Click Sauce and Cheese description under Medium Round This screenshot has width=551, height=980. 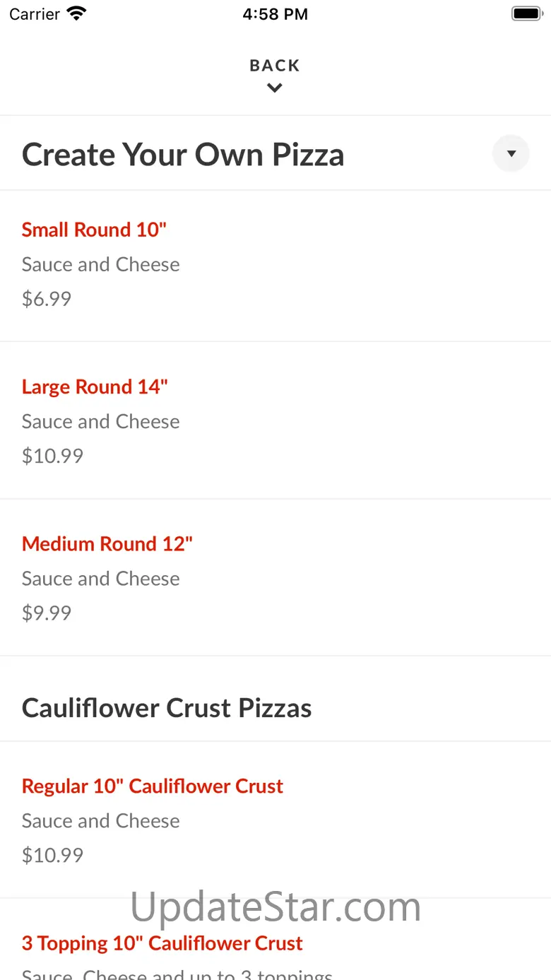pyautogui.click(x=101, y=579)
